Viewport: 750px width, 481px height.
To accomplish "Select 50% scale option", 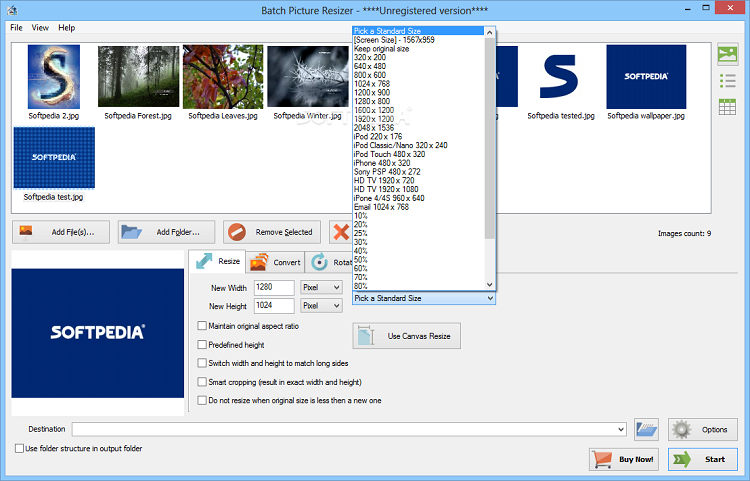I will [x=418, y=260].
